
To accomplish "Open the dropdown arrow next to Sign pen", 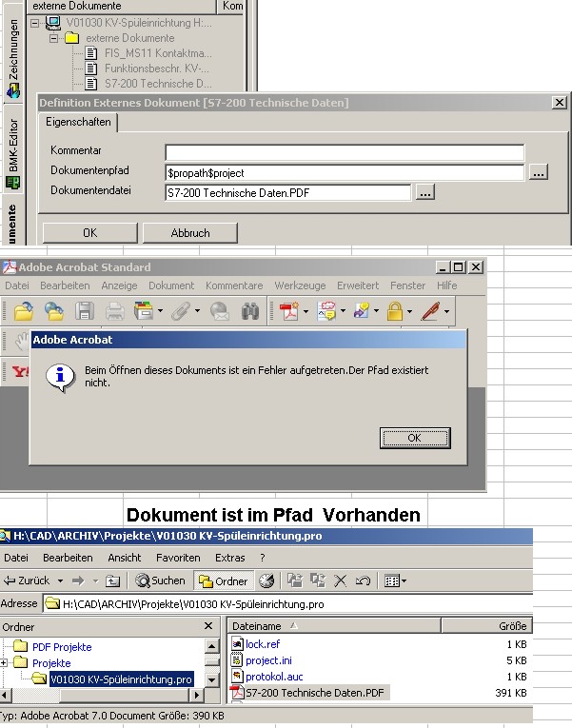I will (446, 311).
